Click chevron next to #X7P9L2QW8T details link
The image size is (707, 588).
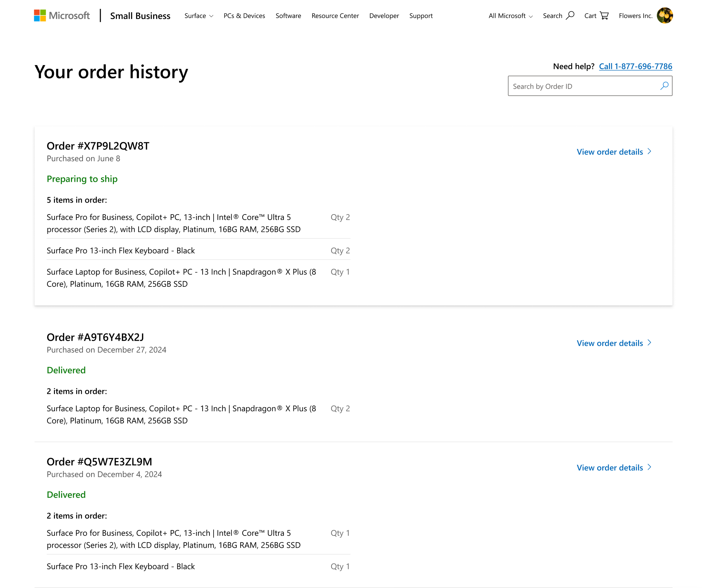649,151
